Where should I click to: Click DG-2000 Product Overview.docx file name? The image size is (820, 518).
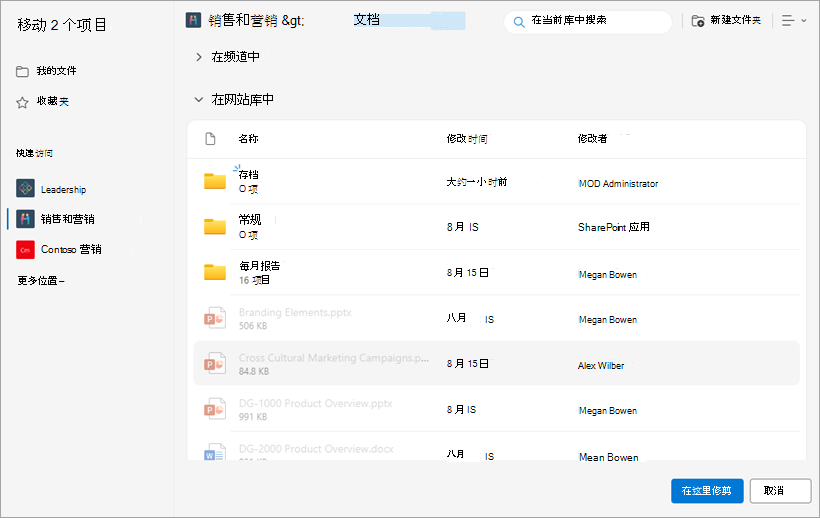coord(316,449)
